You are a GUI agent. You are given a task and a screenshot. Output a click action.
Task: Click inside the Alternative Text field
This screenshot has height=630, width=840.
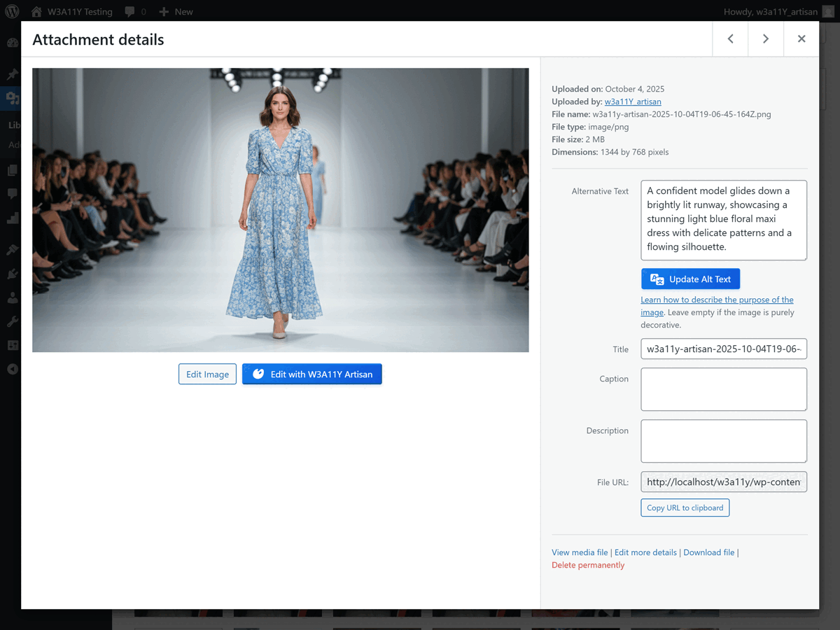click(x=723, y=220)
